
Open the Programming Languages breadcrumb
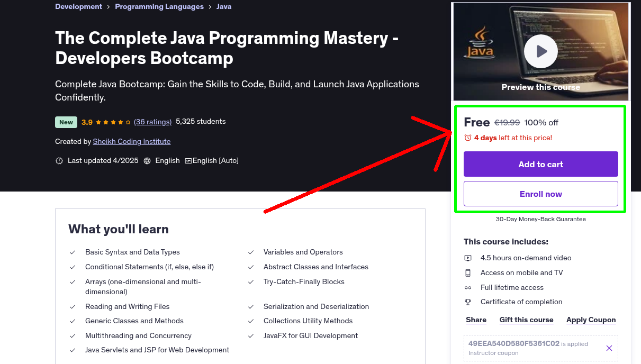click(x=159, y=7)
